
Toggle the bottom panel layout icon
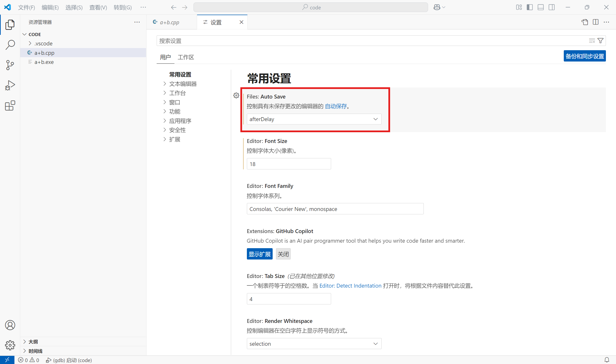coord(540,7)
